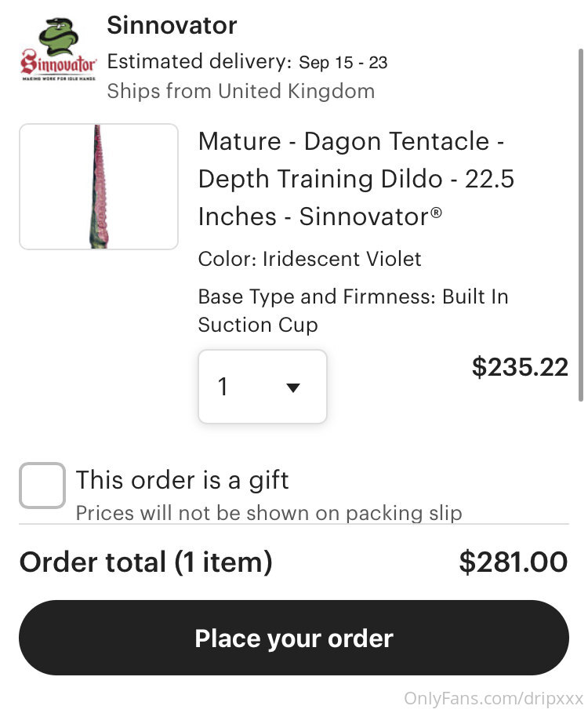Click 'Prices will not be shown on packing slip'
This screenshot has width=588, height=713.
269,513
